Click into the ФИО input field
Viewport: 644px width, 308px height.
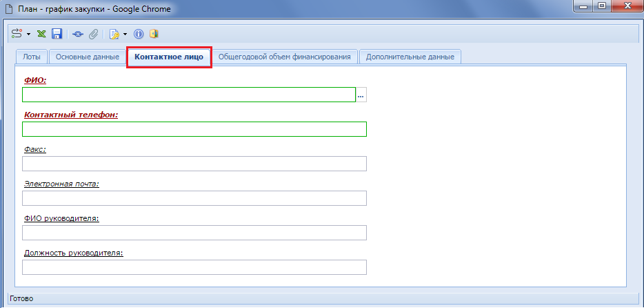pos(189,95)
